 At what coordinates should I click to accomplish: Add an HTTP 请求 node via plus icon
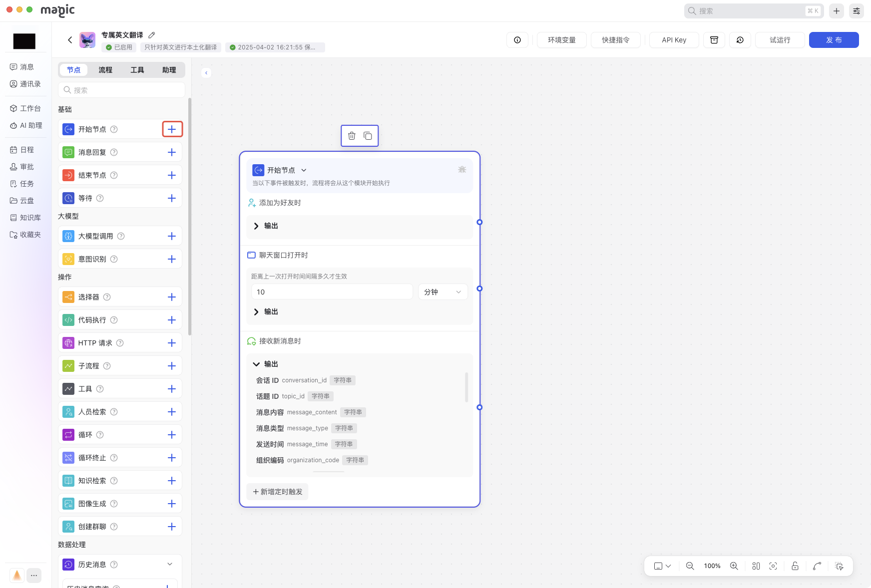point(172,343)
